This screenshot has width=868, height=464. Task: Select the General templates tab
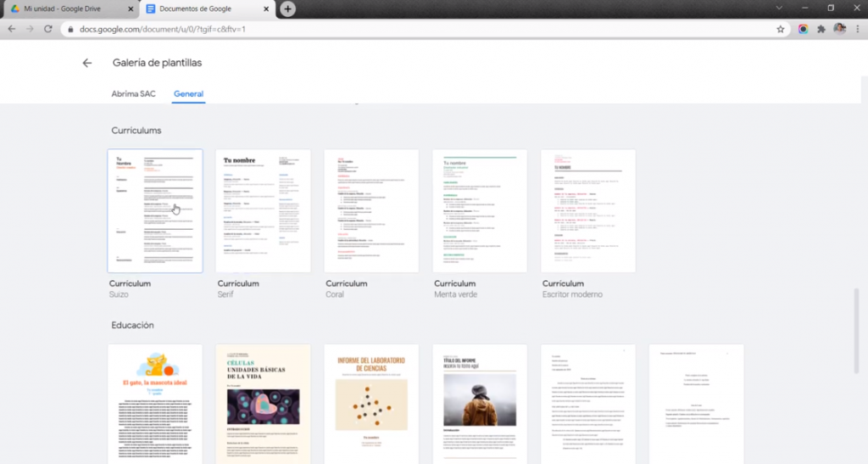tap(188, 94)
